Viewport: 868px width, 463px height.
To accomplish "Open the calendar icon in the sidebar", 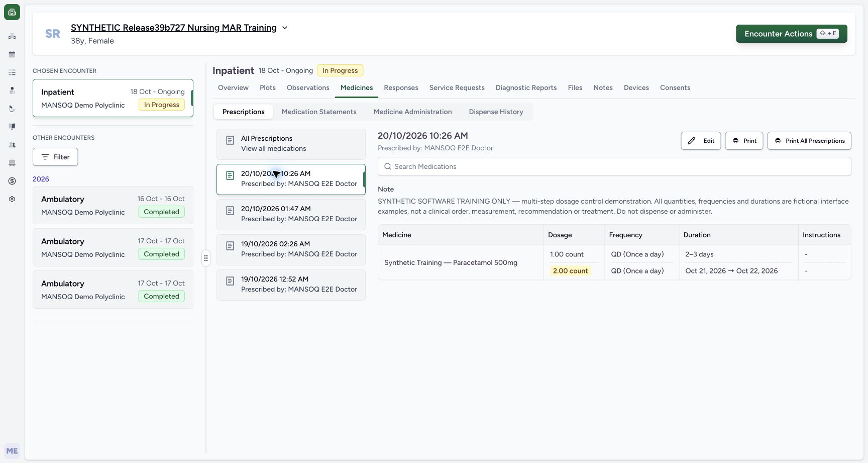I will (x=12, y=54).
